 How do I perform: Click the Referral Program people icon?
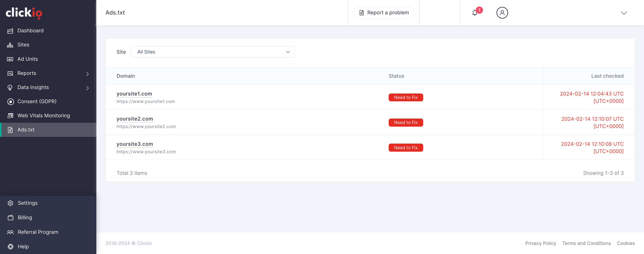click(x=10, y=232)
